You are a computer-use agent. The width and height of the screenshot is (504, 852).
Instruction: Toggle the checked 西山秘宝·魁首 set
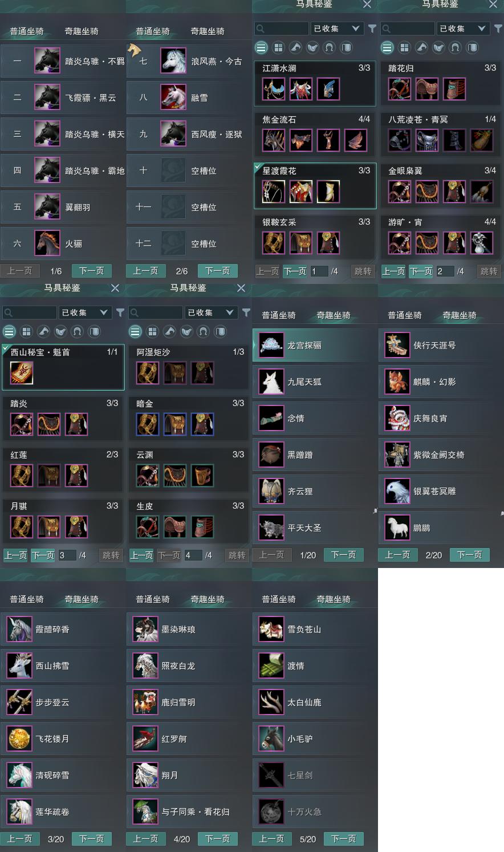coord(63,367)
